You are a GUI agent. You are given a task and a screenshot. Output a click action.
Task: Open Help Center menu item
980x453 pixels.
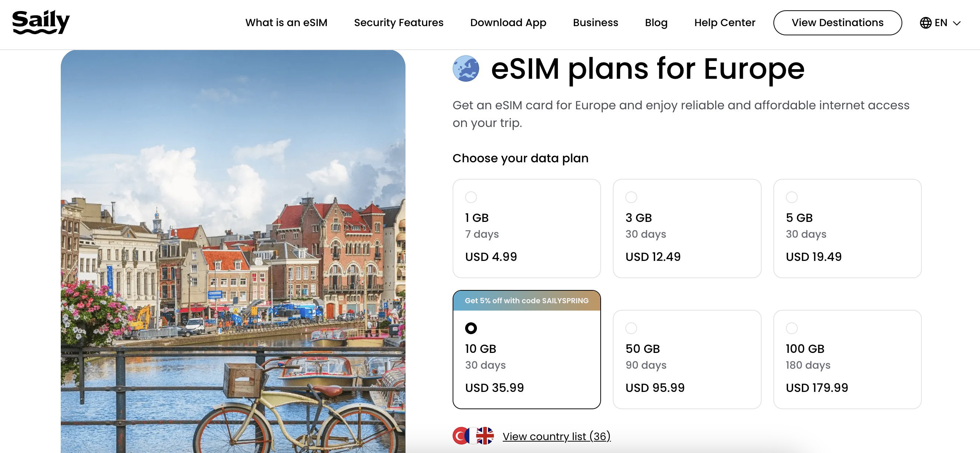[x=724, y=23]
